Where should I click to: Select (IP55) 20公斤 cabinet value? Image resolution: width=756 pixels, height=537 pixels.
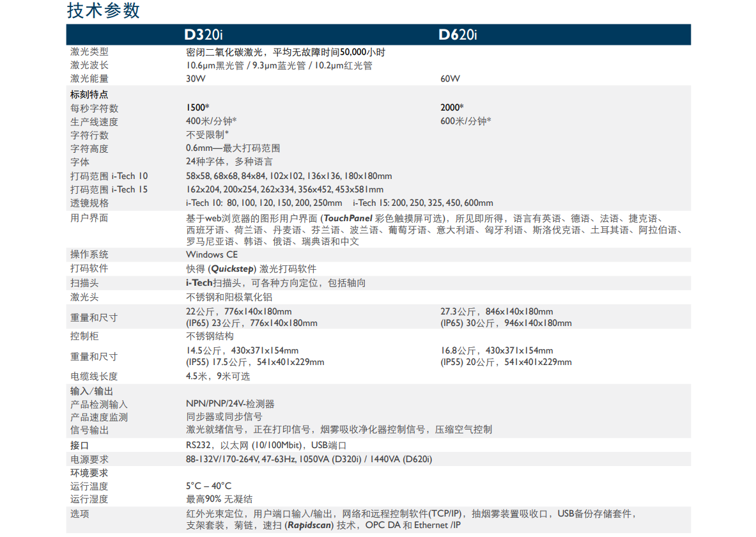[x=505, y=362]
